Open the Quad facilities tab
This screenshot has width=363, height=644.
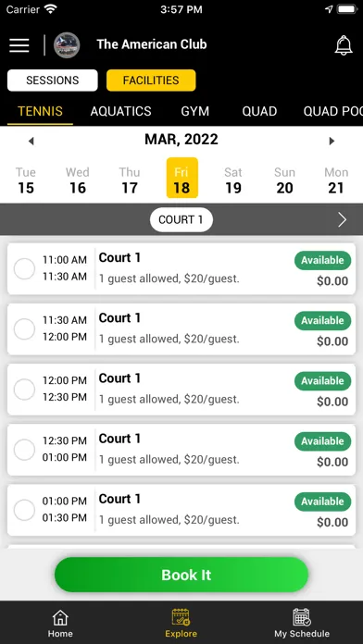point(259,111)
